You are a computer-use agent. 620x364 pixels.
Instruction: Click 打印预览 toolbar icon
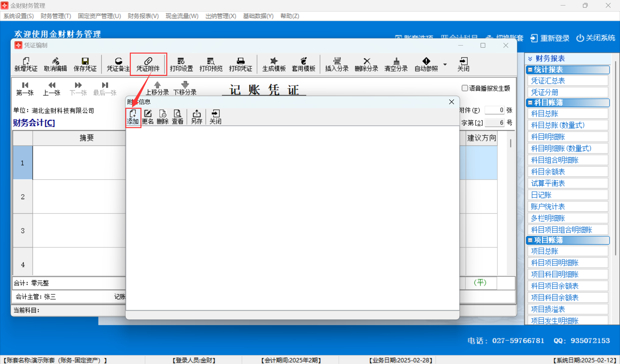point(211,64)
